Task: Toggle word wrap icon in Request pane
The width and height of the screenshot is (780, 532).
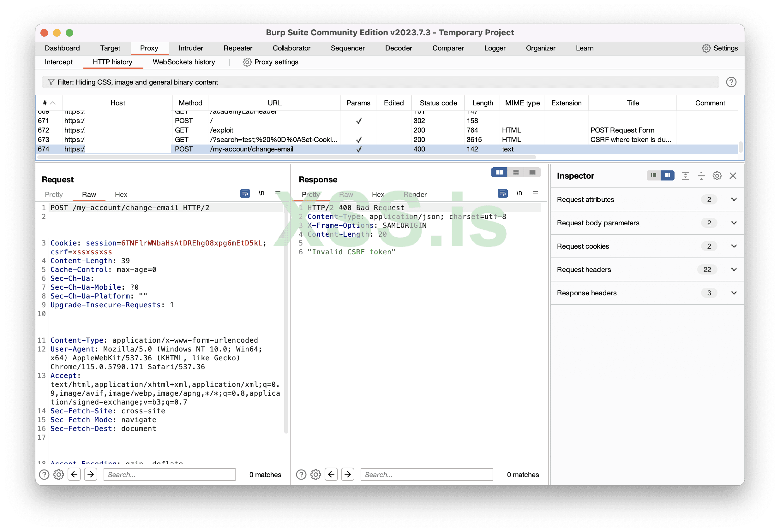Action: 245,193
